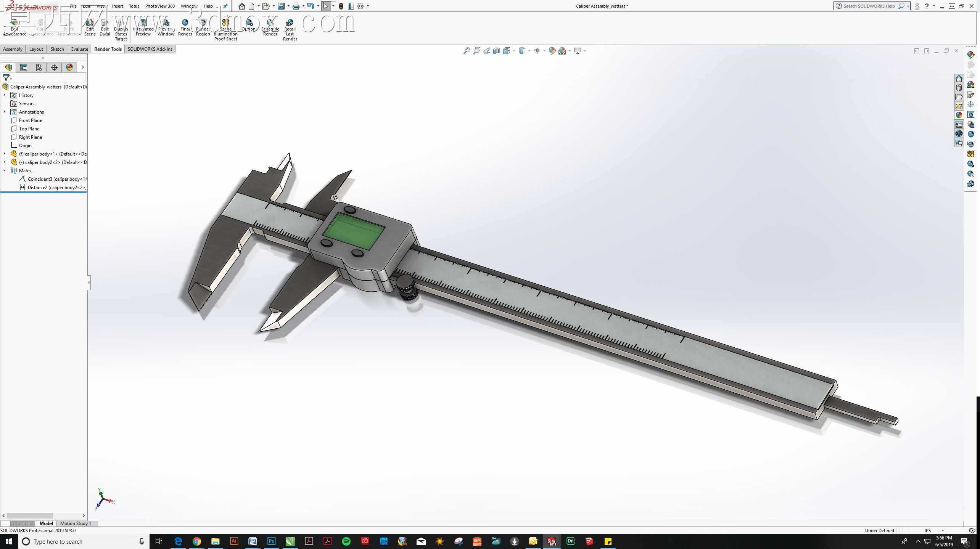Toggle the Select cursor tool
The width and height of the screenshot is (980, 549).
point(326,6)
